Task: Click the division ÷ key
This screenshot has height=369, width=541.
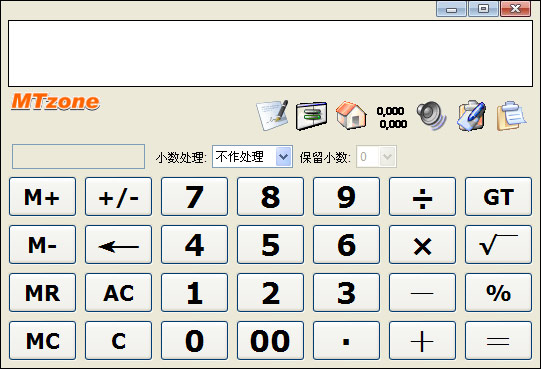Action: click(x=422, y=197)
